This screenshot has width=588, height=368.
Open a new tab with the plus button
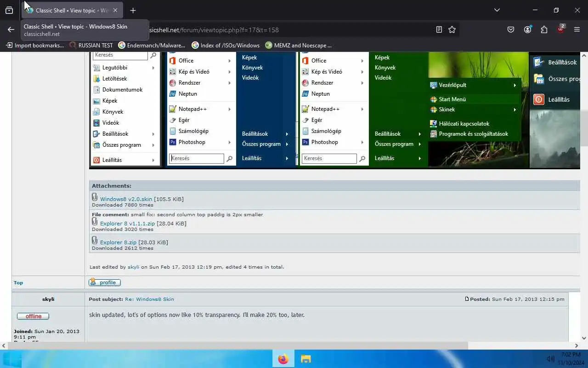[x=133, y=10]
